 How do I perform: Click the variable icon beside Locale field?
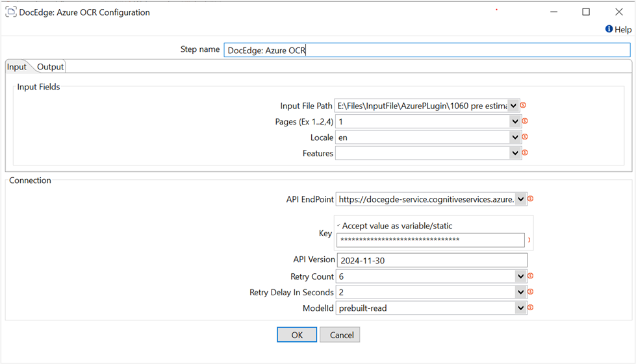click(525, 137)
